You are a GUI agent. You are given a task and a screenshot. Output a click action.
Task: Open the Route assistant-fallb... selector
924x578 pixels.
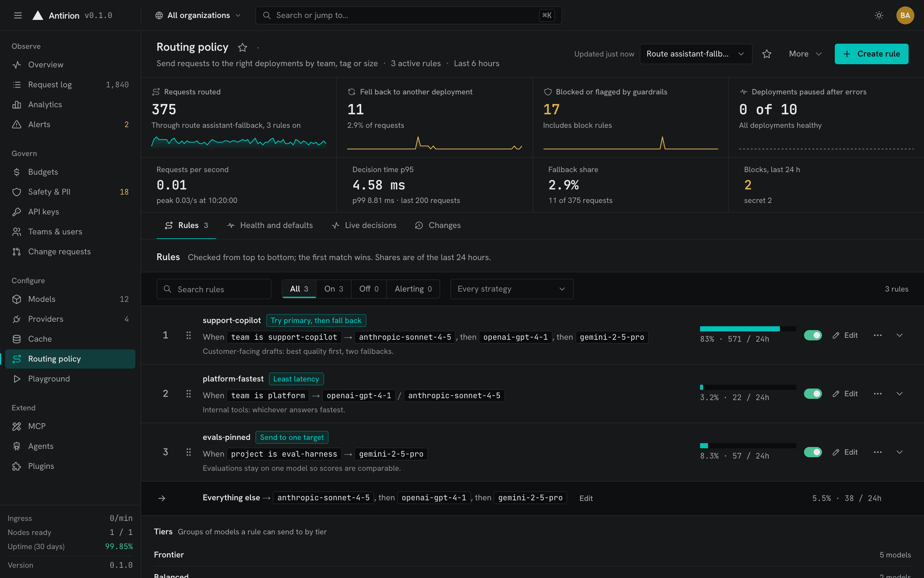pyautogui.click(x=696, y=54)
